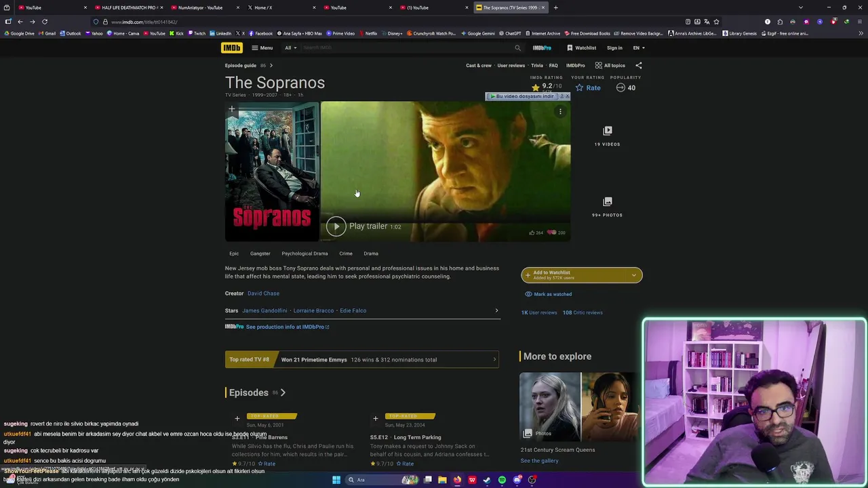The height and width of the screenshot is (488, 868).
Task: Expand the All search category dropdown
Action: pyautogui.click(x=290, y=47)
